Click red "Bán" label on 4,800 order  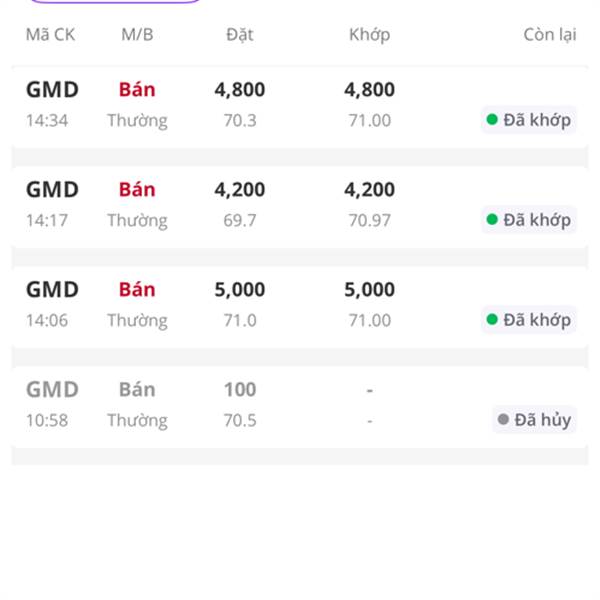coord(137,90)
